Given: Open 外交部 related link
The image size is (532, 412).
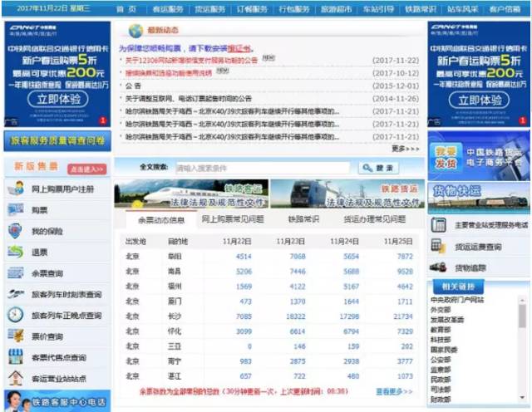Looking at the screenshot, I should (441, 310).
